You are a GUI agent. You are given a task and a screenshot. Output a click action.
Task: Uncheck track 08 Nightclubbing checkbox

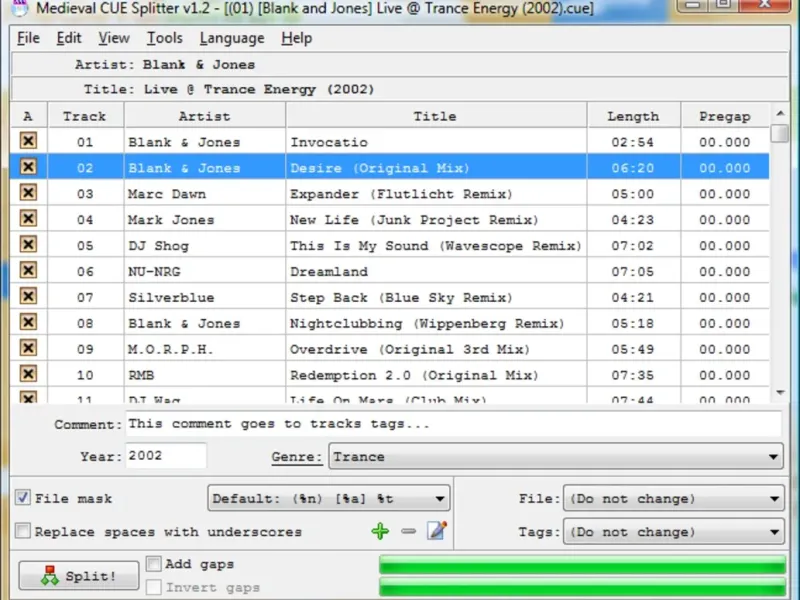point(28,322)
